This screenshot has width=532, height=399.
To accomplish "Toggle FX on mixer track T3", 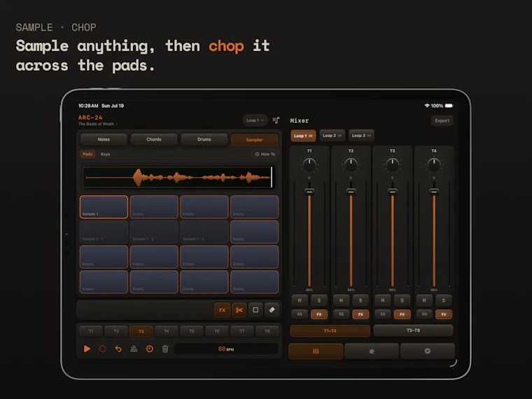I will click(402, 314).
